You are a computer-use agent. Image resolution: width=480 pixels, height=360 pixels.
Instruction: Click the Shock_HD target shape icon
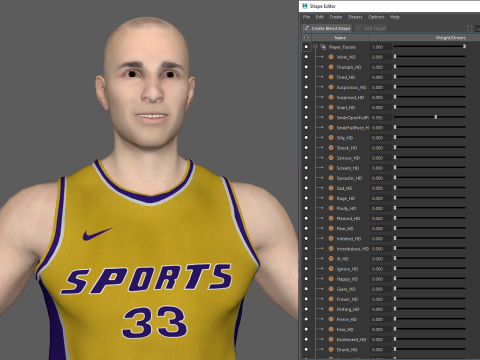[331, 148]
